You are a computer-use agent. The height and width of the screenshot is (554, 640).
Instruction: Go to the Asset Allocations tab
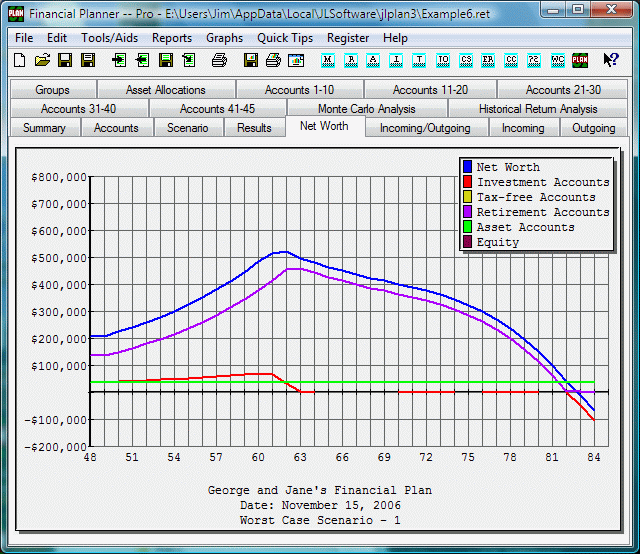click(x=166, y=90)
